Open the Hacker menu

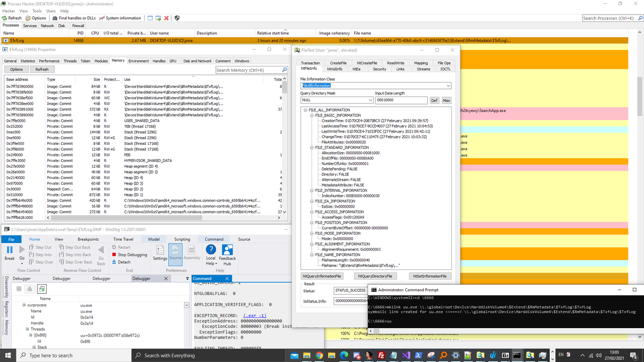tap(9, 11)
